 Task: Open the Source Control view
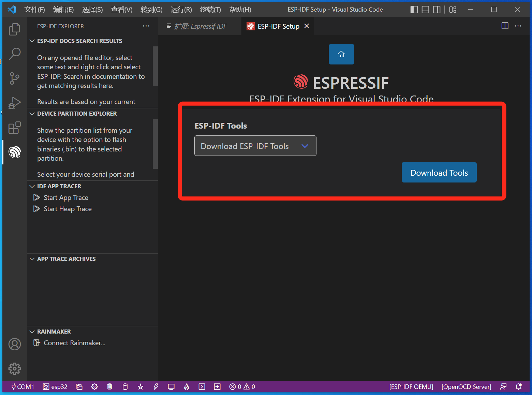(x=15, y=78)
